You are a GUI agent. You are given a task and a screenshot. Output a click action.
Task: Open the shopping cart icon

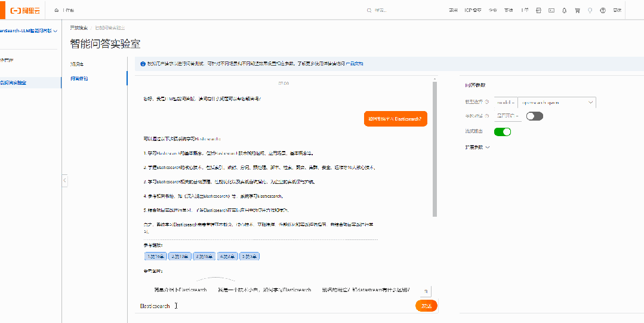pos(578,10)
